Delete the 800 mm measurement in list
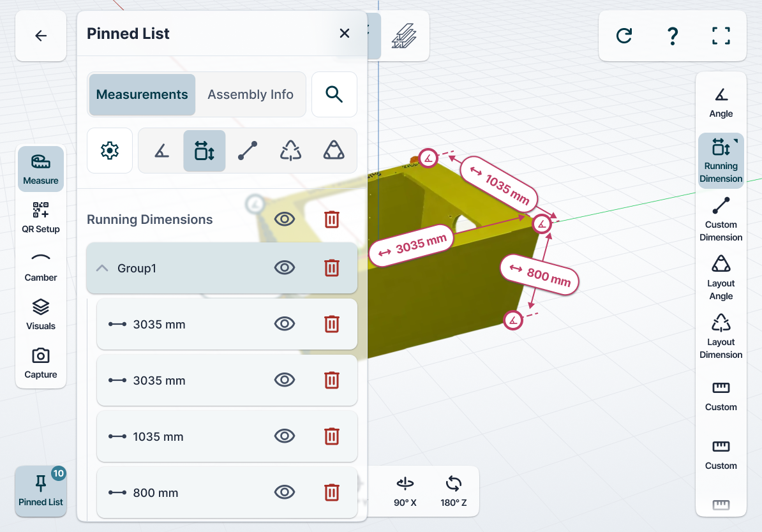 pyautogui.click(x=332, y=492)
